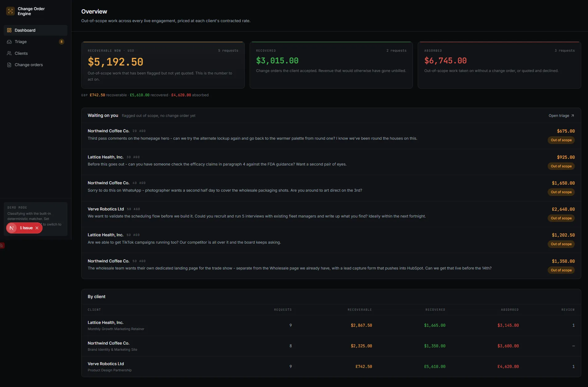Click the ABSORBED column header

(509, 310)
